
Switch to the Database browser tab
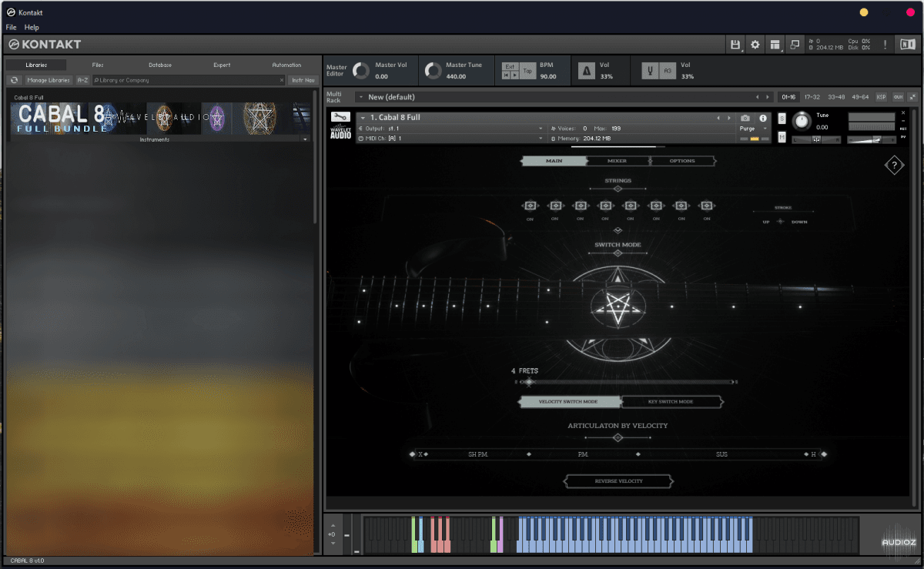click(x=160, y=65)
